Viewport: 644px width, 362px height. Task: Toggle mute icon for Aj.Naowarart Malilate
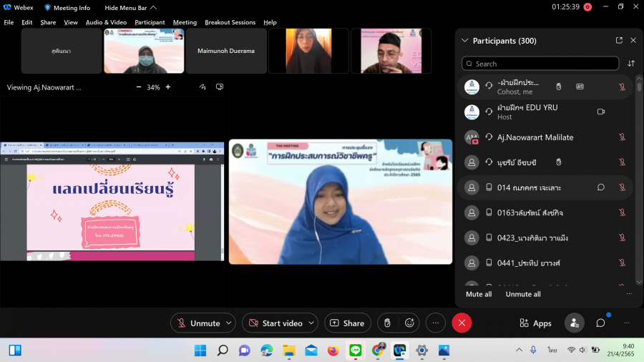coord(622,137)
